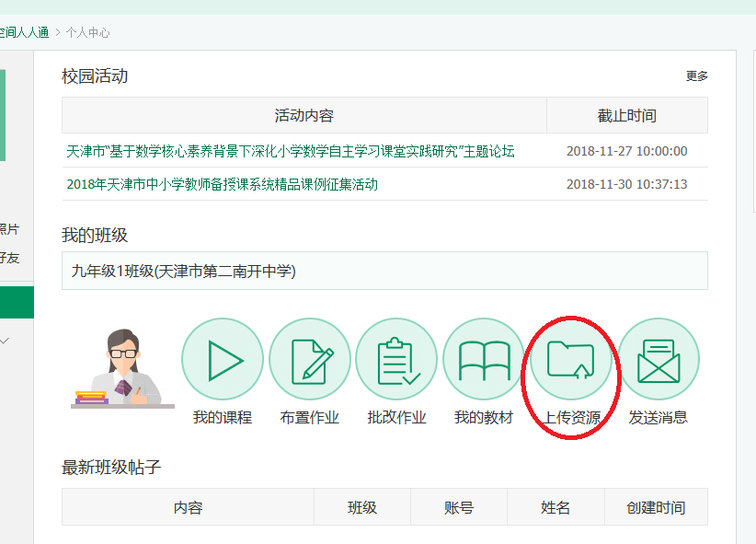Screen dimensions: 756x544
Task: Click the 我的班级 section heading
Action: coord(95,236)
